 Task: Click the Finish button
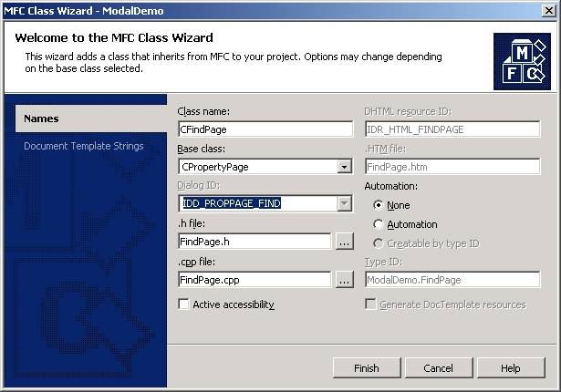pos(367,368)
